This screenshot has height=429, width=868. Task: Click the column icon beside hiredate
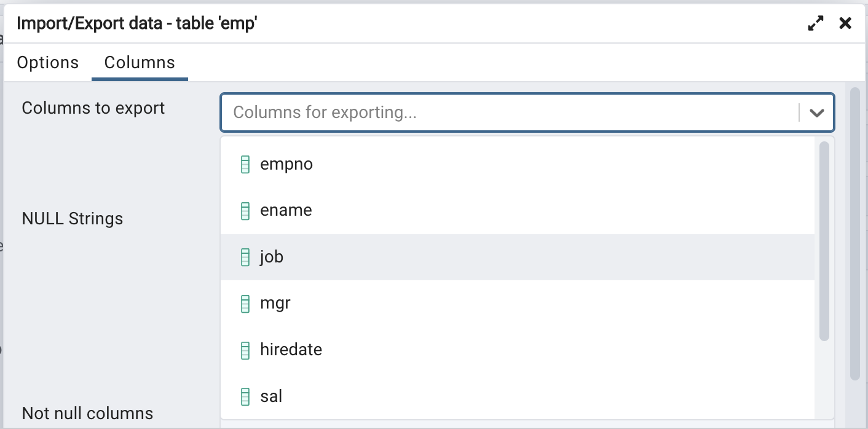tap(245, 349)
